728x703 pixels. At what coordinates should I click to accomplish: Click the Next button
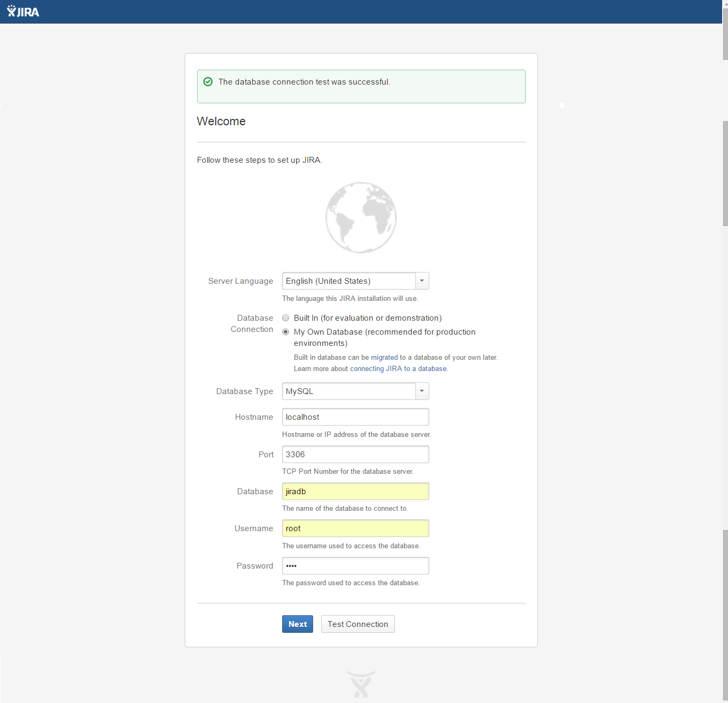pos(298,624)
